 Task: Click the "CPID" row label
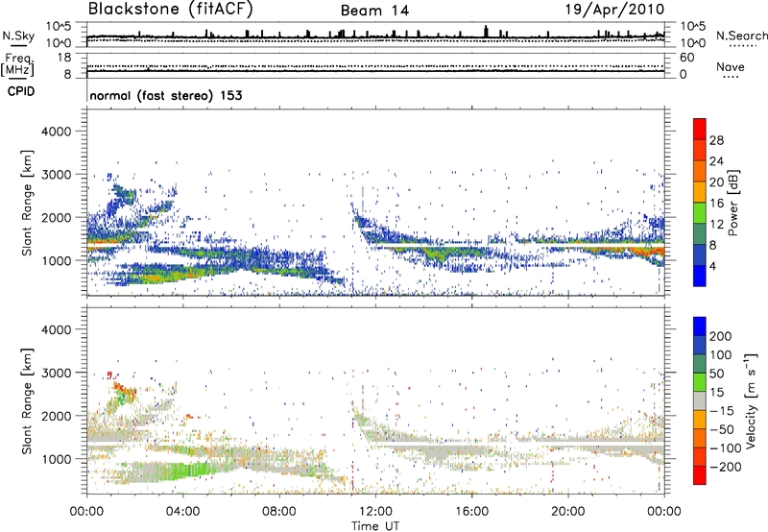click(21, 91)
